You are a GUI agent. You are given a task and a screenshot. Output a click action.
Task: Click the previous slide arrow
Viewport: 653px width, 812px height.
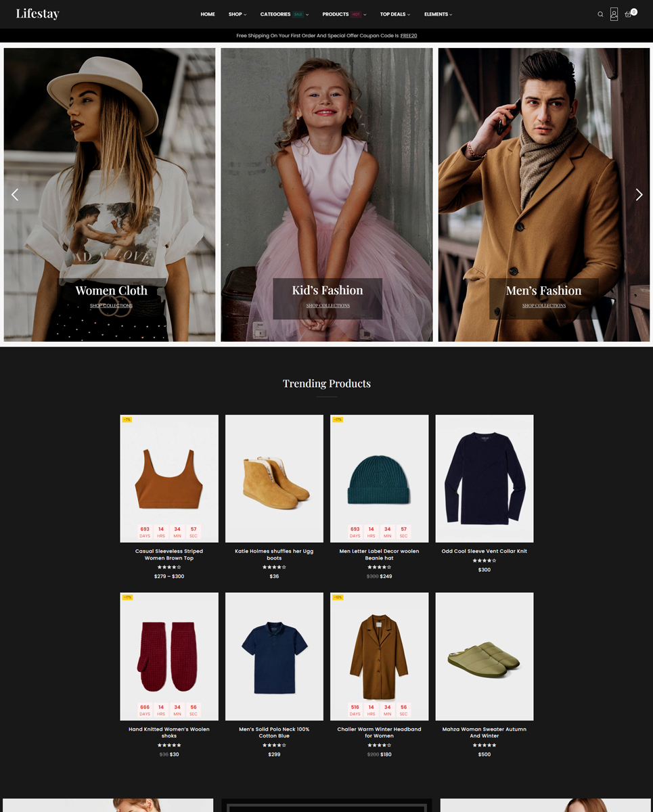15,195
